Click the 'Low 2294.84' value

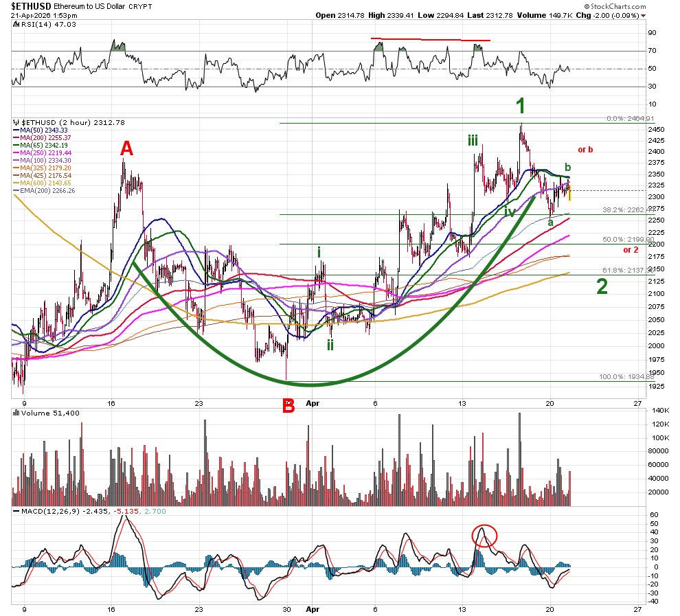(440, 15)
